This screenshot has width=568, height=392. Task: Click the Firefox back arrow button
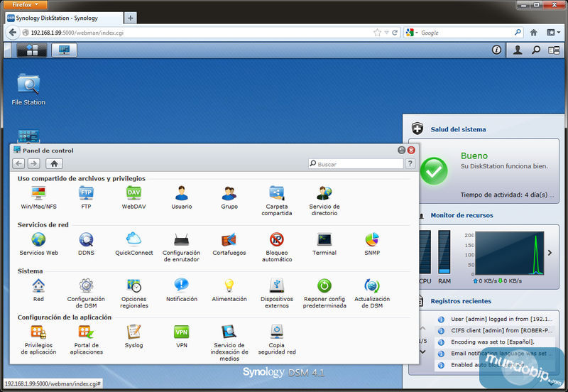pyautogui.click(x=12, y=33)
